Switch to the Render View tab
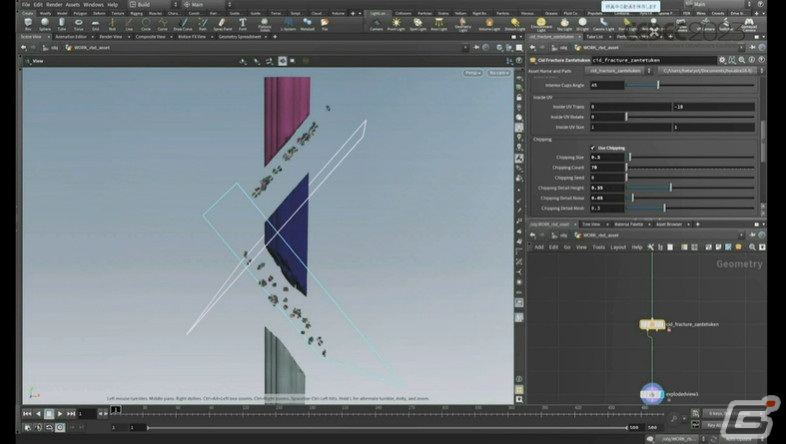This screenshot has height=444, width=786. 111,37
